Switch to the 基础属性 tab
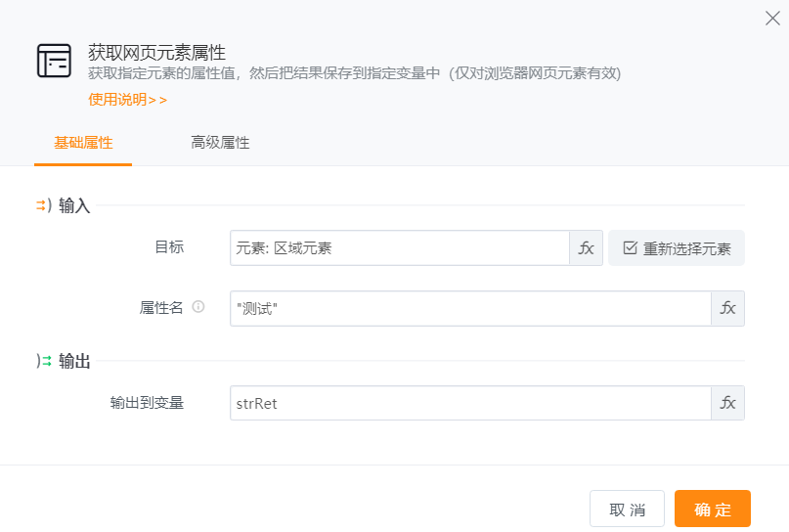Viewport: 789px width, 532px height. point(83,143)
